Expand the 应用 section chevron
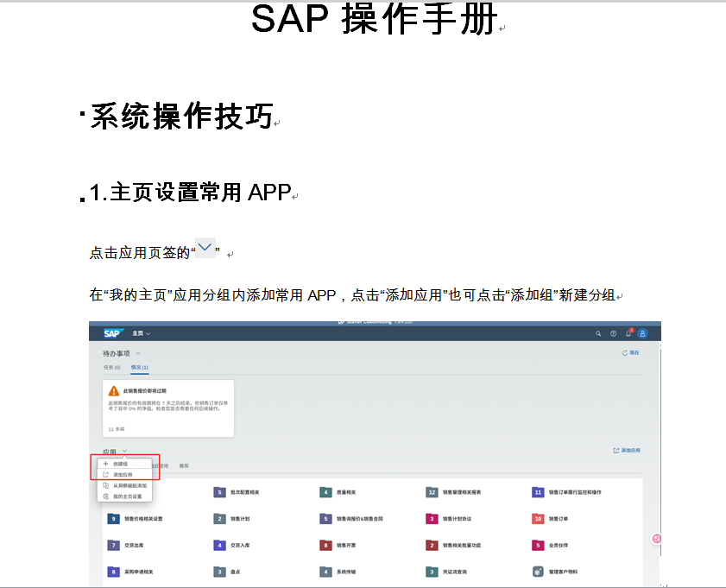 point(125,451)
